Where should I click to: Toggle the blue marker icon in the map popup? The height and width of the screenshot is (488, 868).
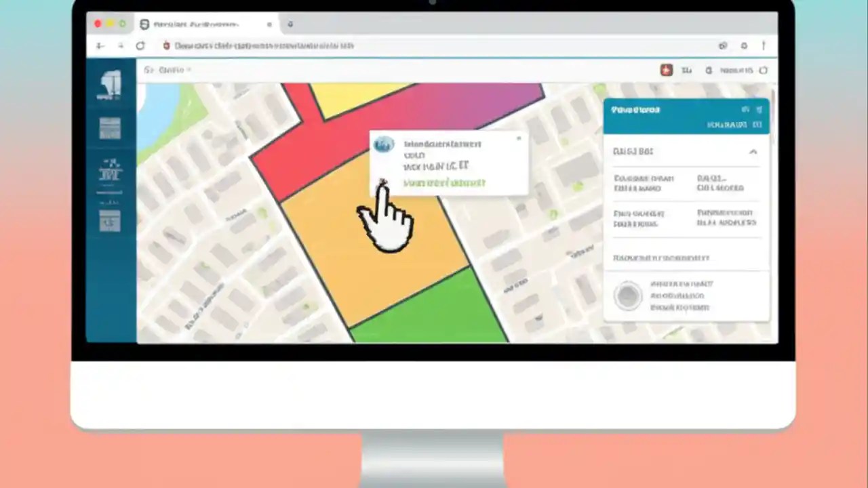[x=384, y=144]
